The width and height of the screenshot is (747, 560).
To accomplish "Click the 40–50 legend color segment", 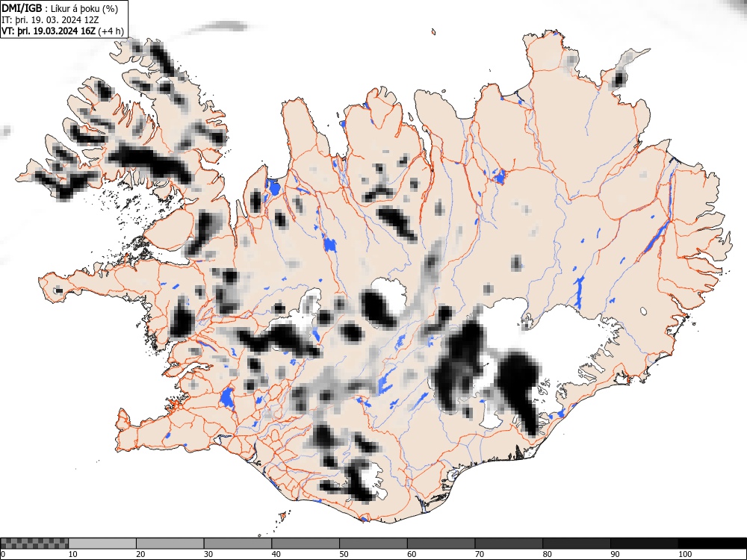I will (306, 544).
